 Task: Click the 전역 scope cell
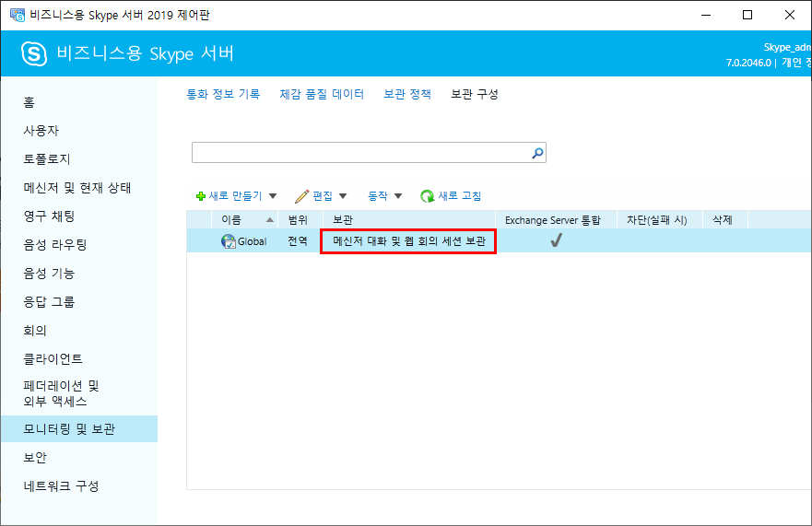(298, 241)
